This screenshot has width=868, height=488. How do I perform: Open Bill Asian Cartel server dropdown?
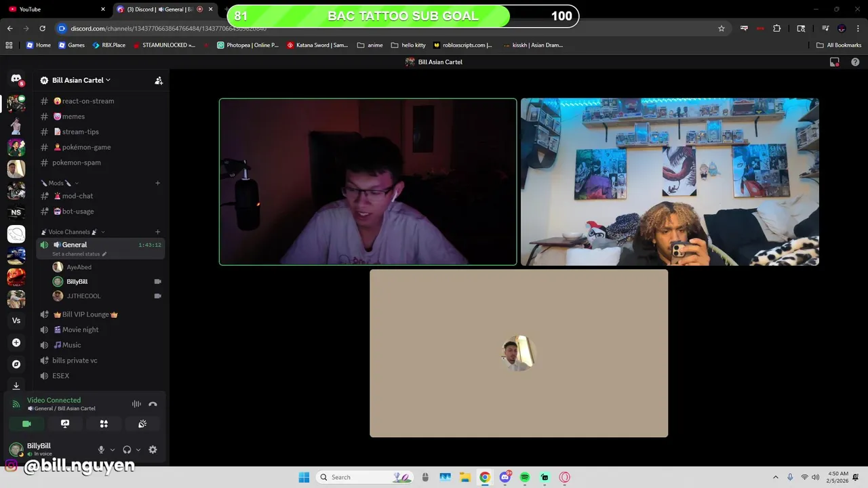81,80
